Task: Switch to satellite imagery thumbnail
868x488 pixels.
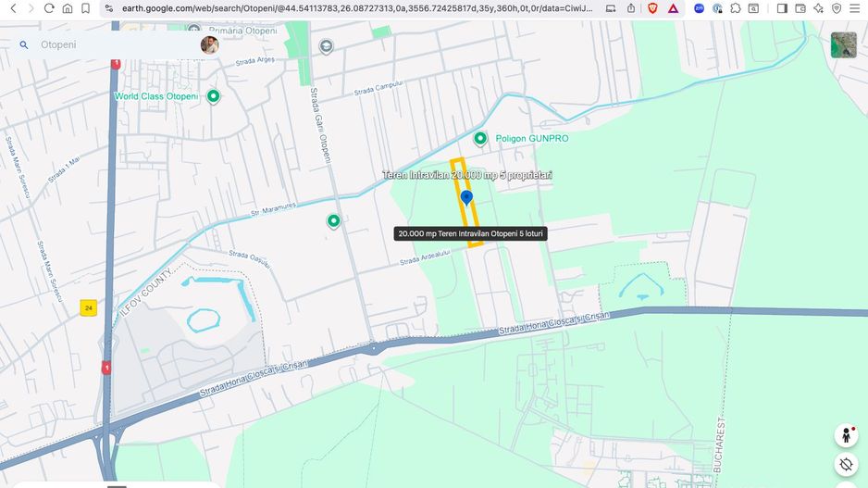Action: pos(844,44)
